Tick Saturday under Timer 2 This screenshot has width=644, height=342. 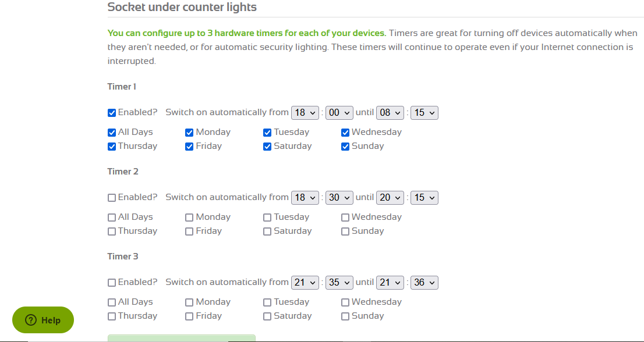(x=267, y=231)
